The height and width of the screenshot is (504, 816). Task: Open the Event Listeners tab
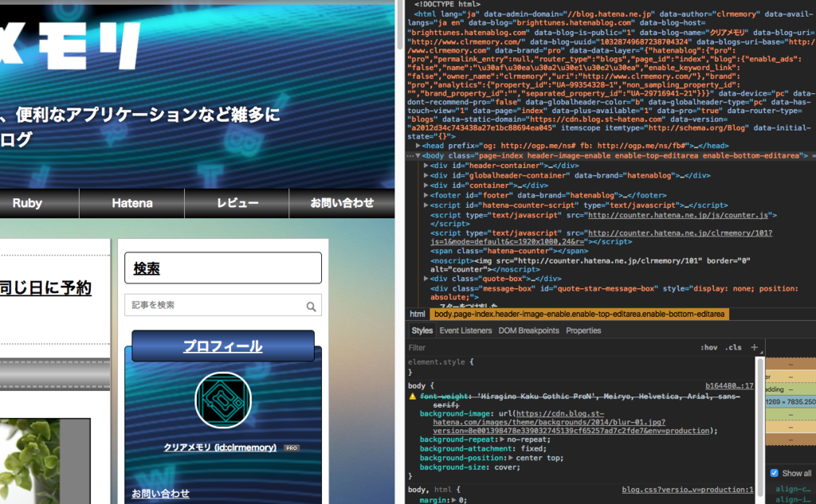click(465, 330)
